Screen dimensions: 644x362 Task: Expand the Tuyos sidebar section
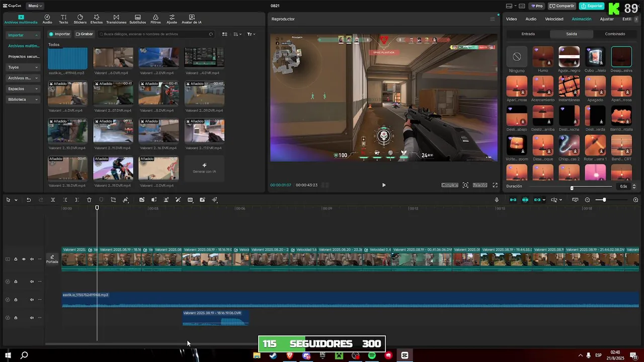tap(23, 67)
